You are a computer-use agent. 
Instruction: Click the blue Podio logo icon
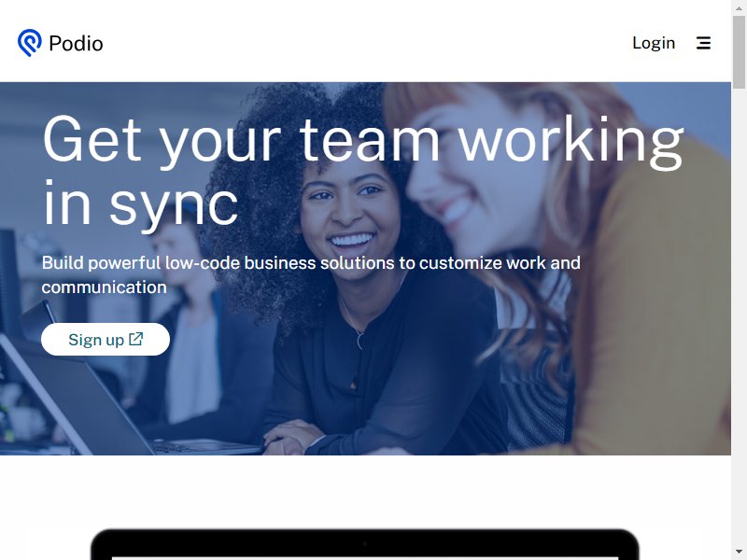pyautogui.click(x=30, y=43)
